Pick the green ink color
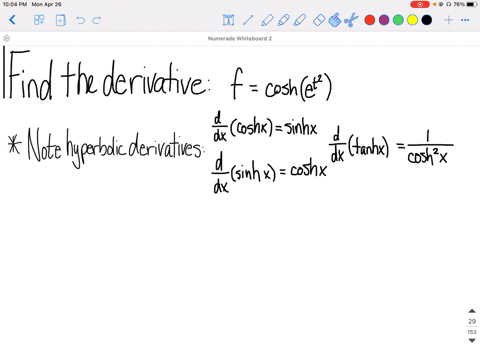 [398, 20]
